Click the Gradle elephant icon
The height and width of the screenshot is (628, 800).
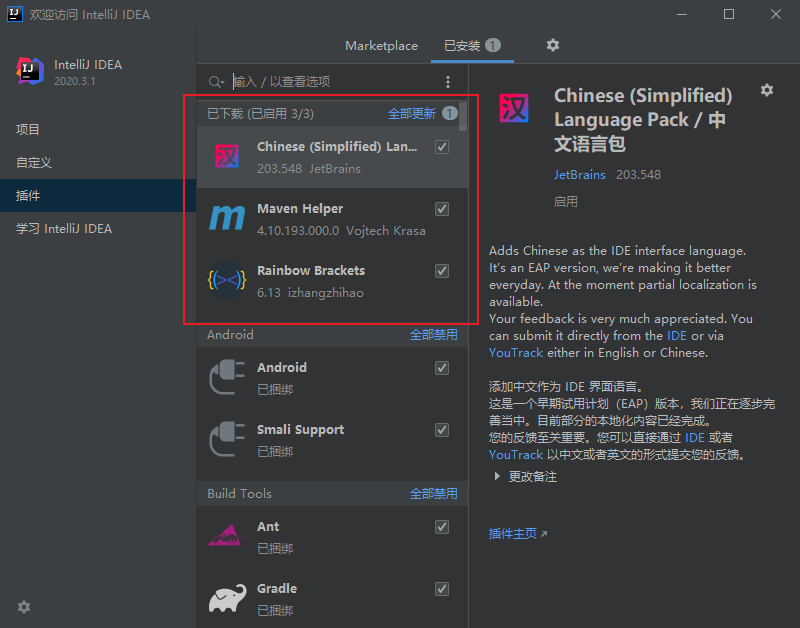pyautogui.click(x=227, y=598)
